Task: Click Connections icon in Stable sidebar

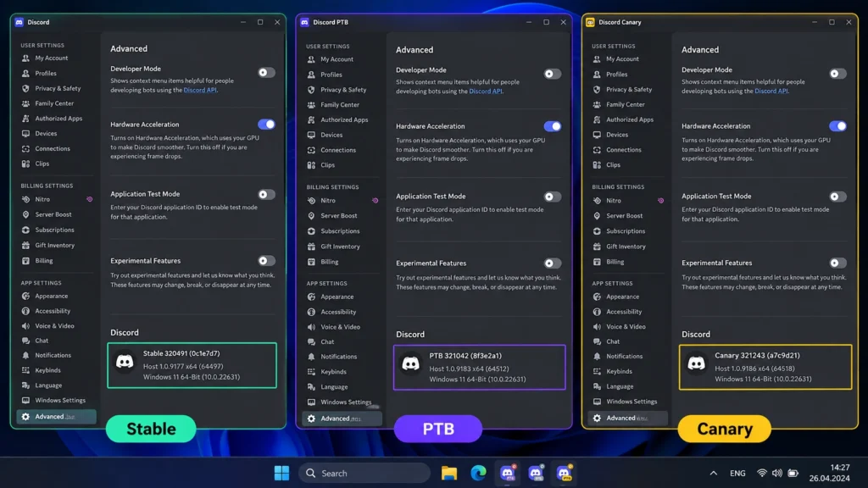Action: 25,148
